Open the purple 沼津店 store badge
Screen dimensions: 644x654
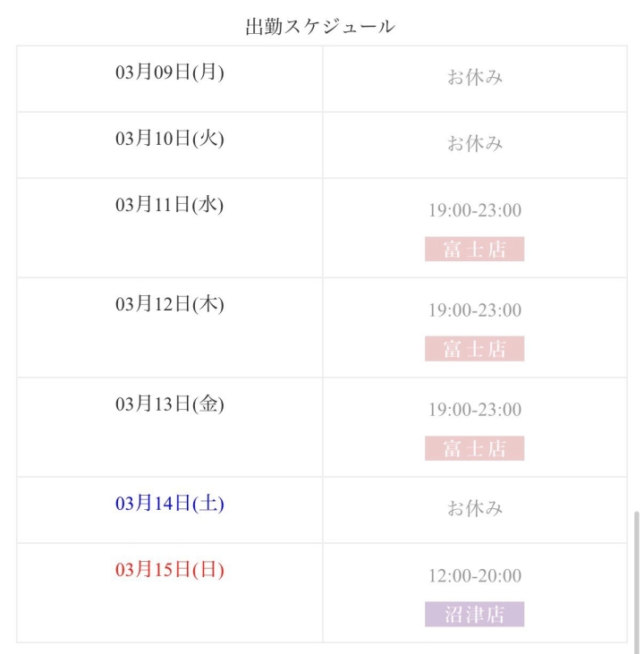475,615
